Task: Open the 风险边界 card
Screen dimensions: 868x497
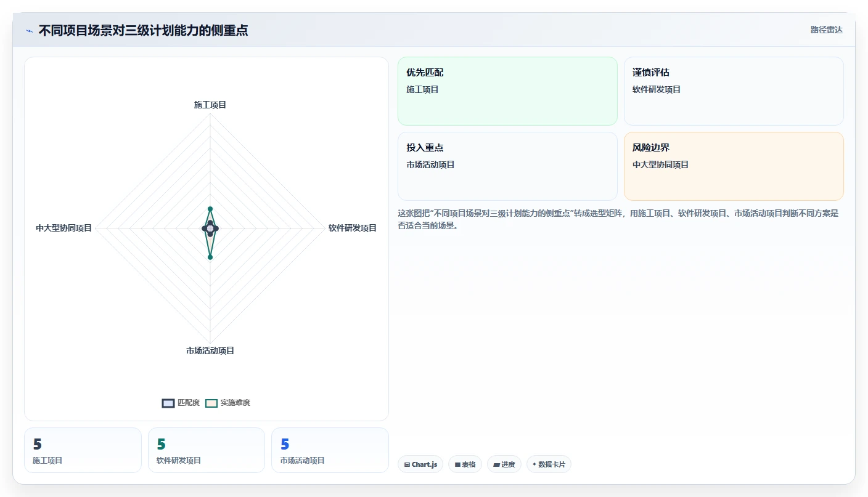Action: 734,166
